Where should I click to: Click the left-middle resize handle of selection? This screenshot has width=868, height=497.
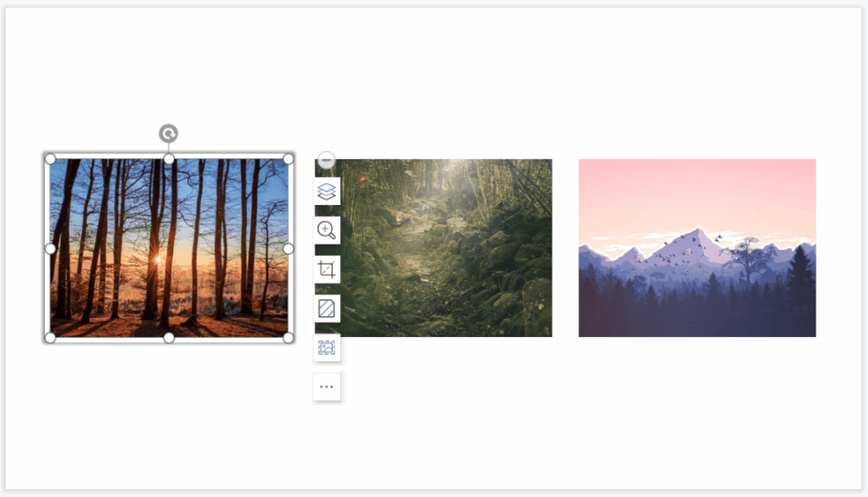pyautogui.click(x=50, y=249)
